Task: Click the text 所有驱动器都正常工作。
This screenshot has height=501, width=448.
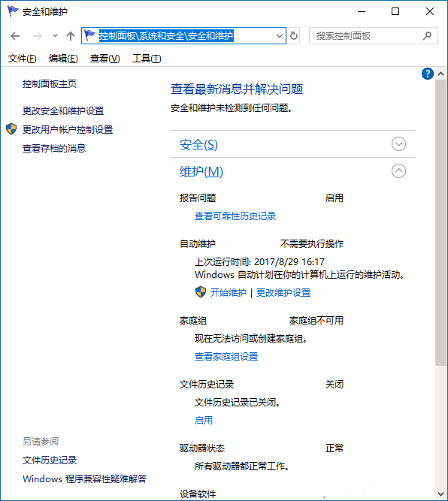Action: click(x=242, y=466)
